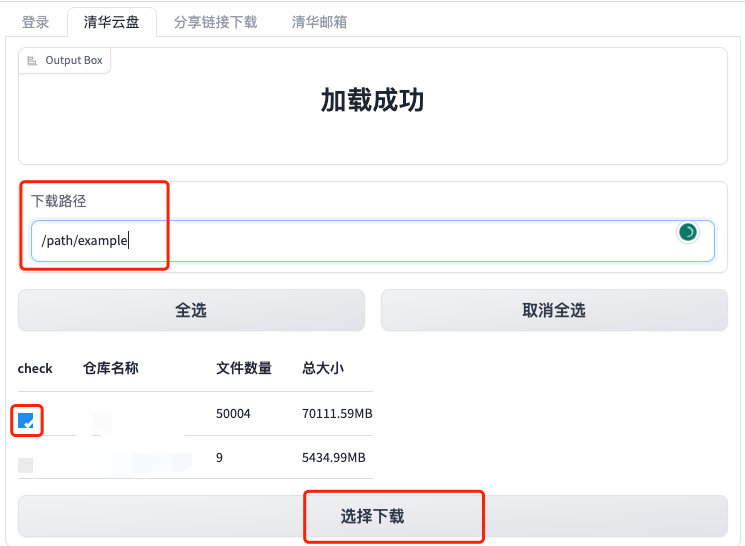
Task: Click the 仓库名称 column header
Action: point(110,368)
